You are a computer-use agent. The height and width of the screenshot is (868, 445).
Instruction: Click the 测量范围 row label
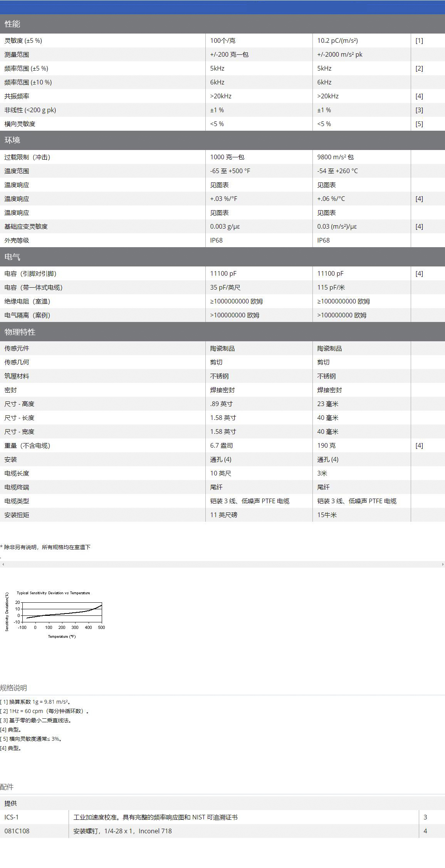click(17, 54)
